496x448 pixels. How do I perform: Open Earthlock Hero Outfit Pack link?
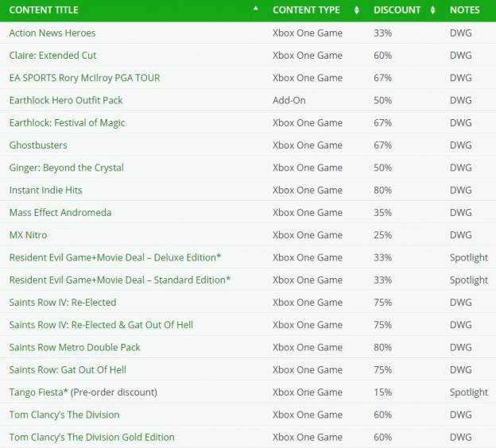[x=66, y=100]
